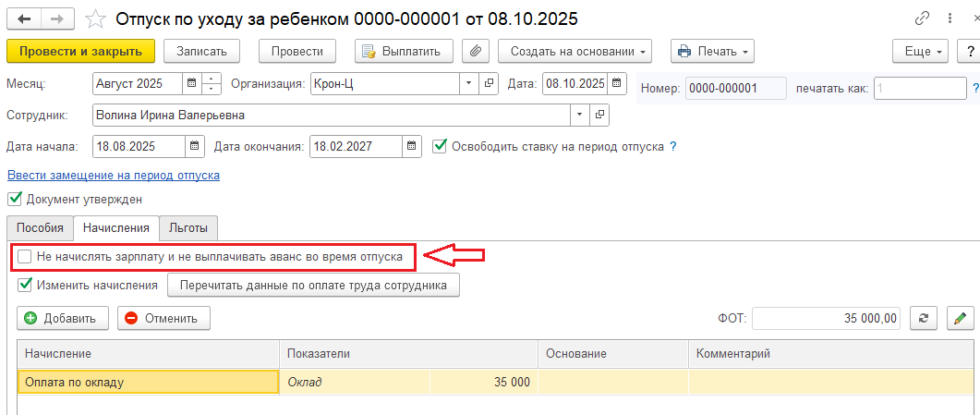Click the Начисление column header

[x=148, y=354]
